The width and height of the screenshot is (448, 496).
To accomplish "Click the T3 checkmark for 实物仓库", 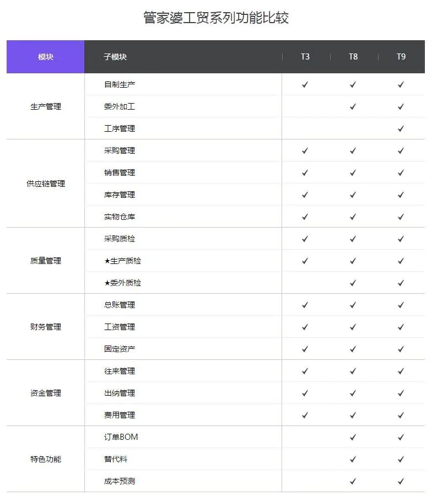I will click(x=305, y=217).
